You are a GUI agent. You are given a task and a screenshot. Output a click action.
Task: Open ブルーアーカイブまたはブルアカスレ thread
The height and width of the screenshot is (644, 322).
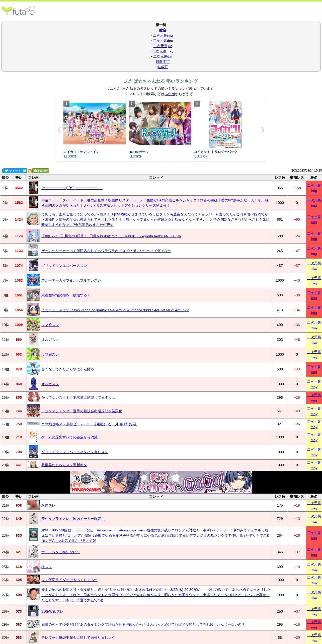coord(71,280)
